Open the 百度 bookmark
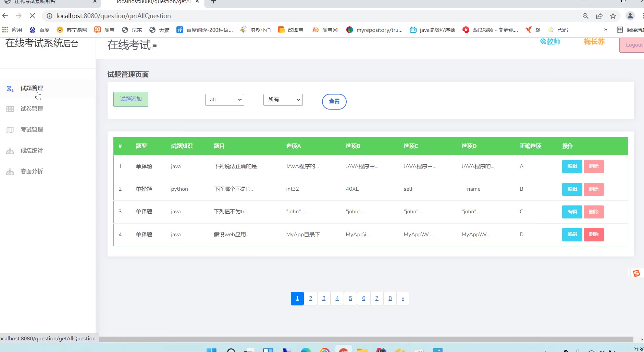 [x=40, y=30]
